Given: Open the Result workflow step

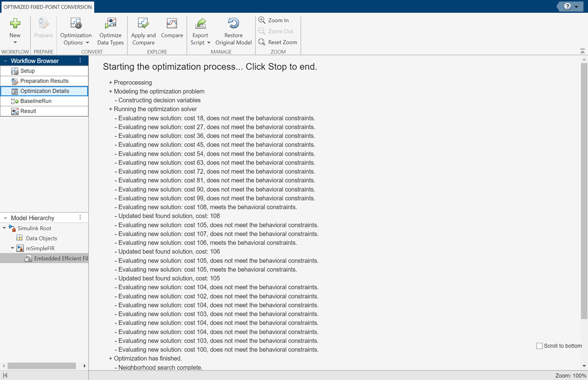Looking at the screenshot, I should [x=28, y=111].
